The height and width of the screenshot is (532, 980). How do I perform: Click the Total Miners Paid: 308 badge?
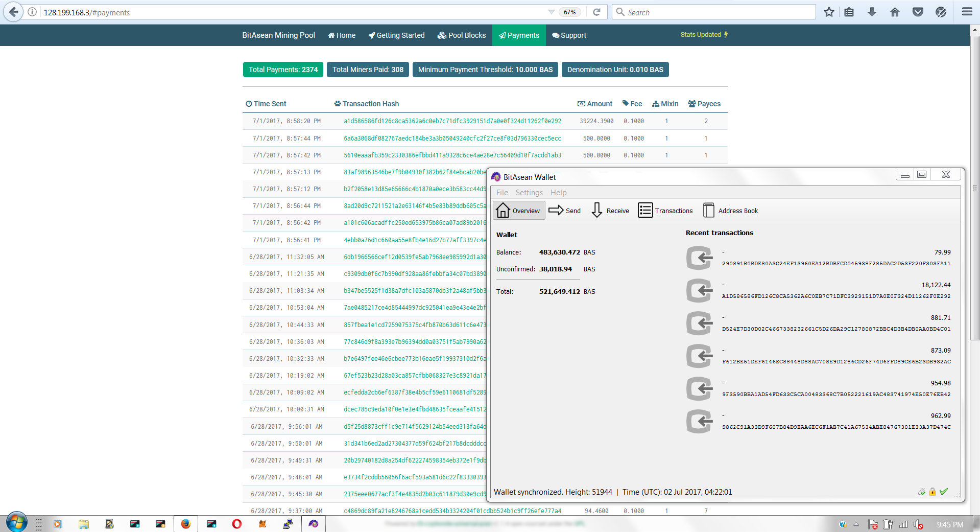(x=368, y=70)
